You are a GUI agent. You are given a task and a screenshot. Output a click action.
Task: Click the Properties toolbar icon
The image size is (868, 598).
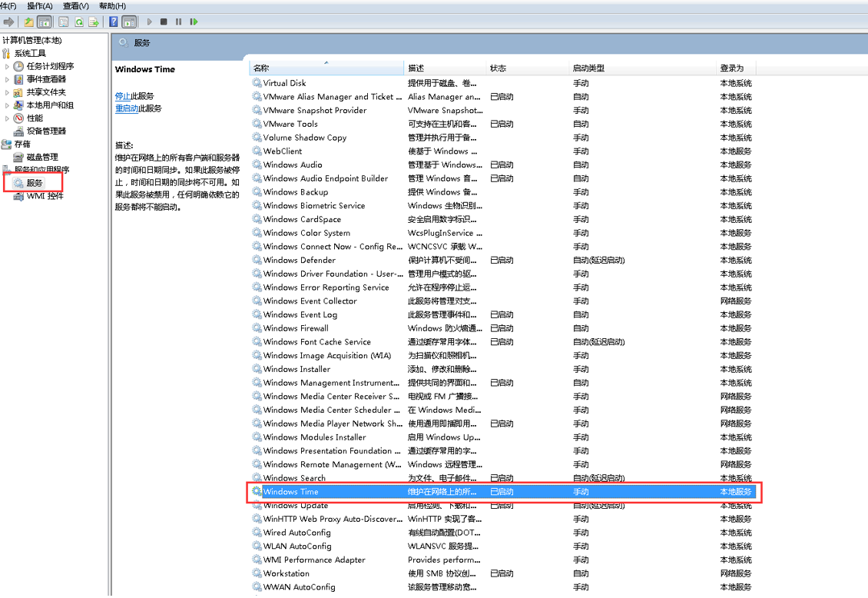(x=64, y=22)
